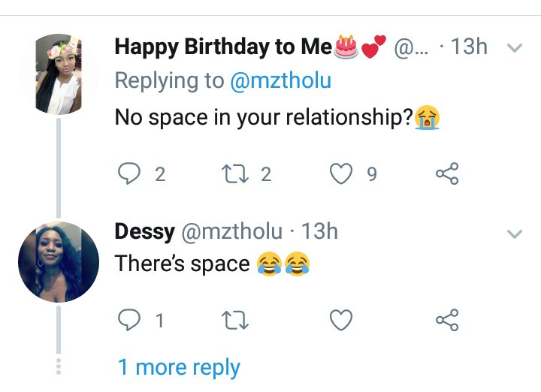Open the "Happy Birthday to Me" profile name
Viewport: 541px width, 392px height.
pos(222,47)
